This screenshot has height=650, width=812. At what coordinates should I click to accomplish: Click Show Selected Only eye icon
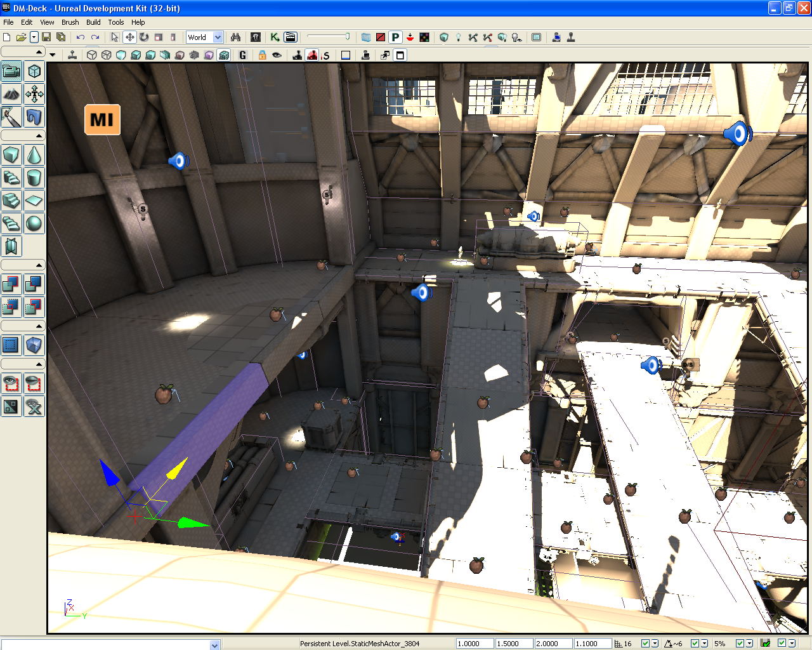coord(11,383)
